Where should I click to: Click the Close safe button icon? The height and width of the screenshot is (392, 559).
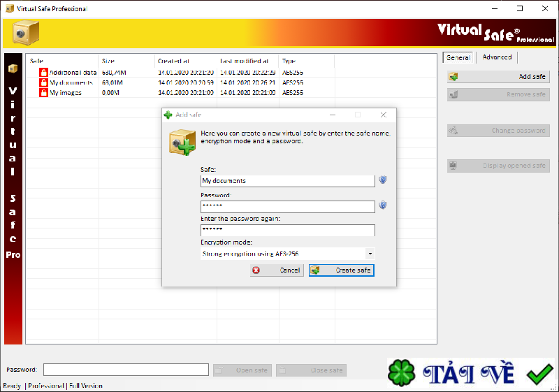(x=282, y=370)
